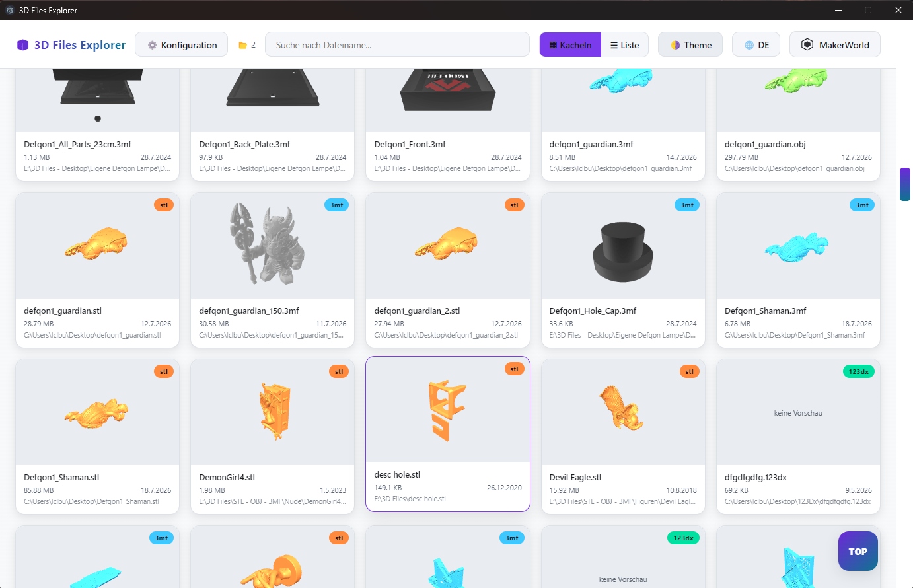Click file name Devil Eagle.stl

[575, 477]
